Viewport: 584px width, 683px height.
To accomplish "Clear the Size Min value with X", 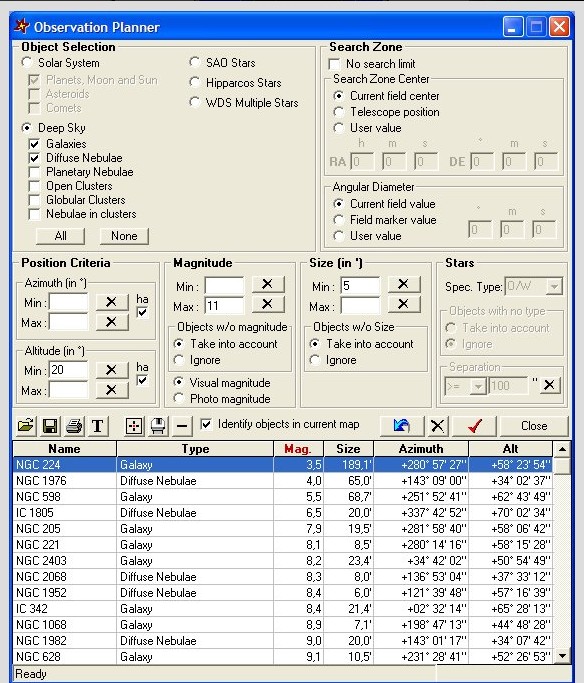I will pyautogui.click(x=404, y=284).
